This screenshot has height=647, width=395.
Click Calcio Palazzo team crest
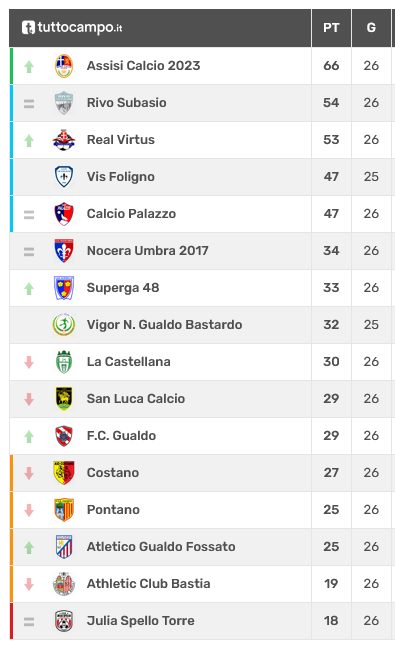(x=64, y=214)
